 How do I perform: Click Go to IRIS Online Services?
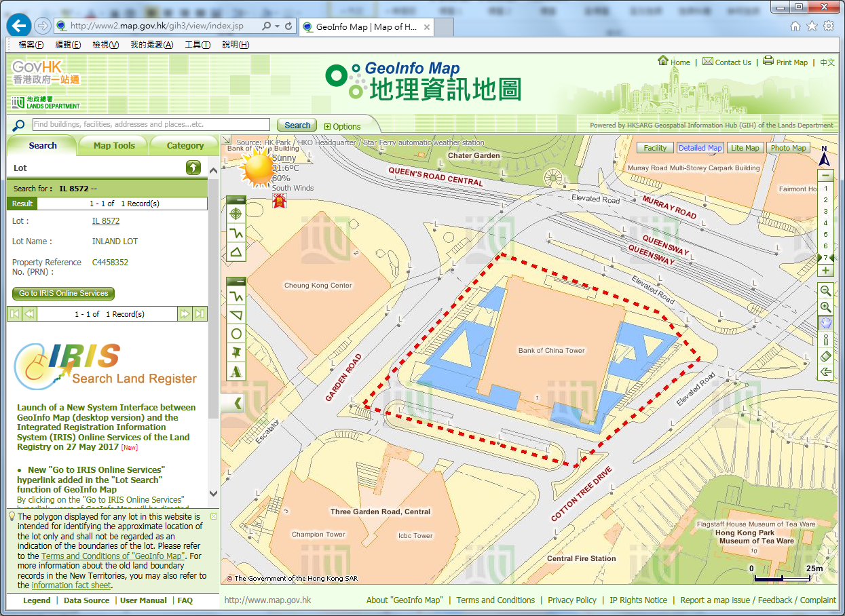(x=63, y=293)
